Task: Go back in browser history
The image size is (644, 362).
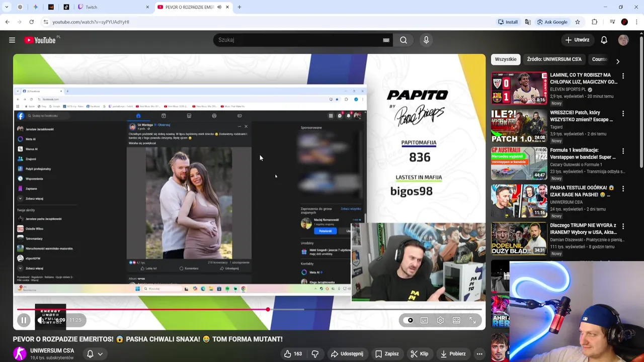Action: [7, 22]
